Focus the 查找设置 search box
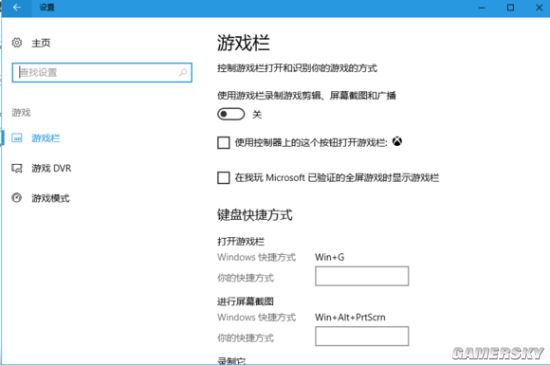Image resolution: width=550 pixels, height=365 pixels. pos(102,73)
